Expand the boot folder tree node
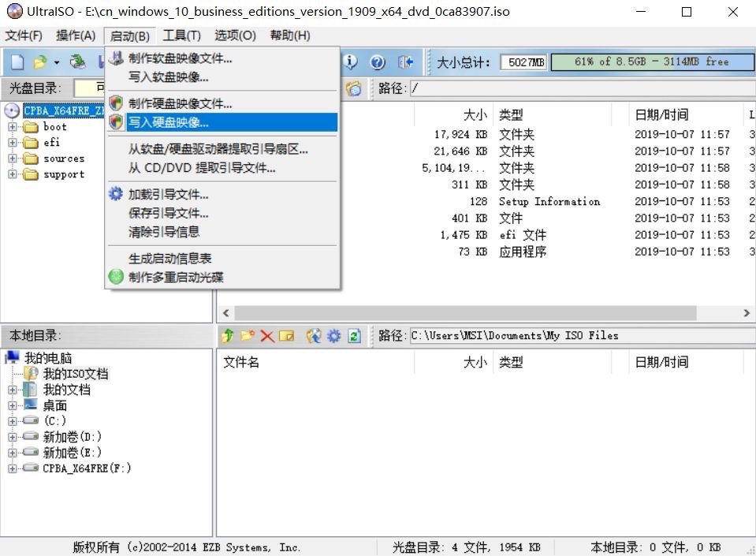 click(x=13, y=127)
